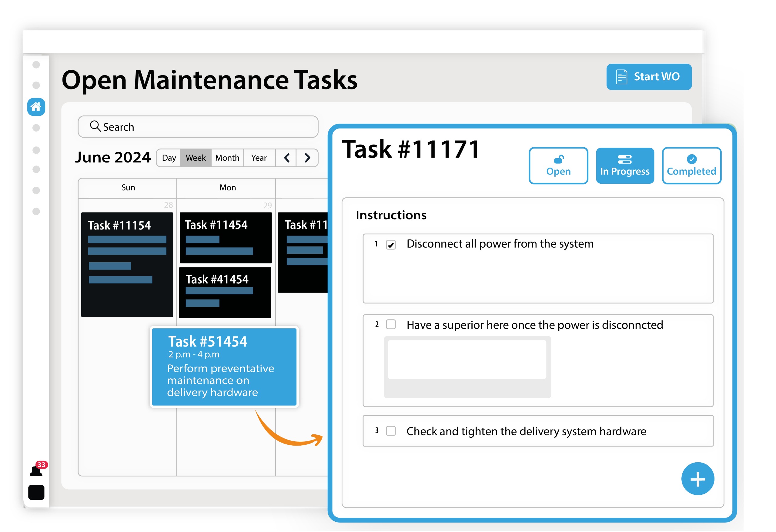Viewport: 776px width, 532px height.
Task: Uncheck Disconnect all power step
Action: pos(391,245)
